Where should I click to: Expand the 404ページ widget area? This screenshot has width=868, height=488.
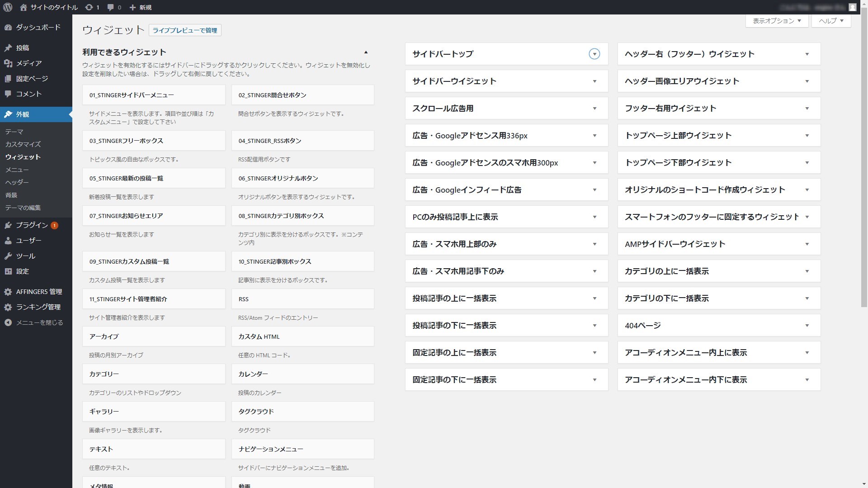pos(807,326)
